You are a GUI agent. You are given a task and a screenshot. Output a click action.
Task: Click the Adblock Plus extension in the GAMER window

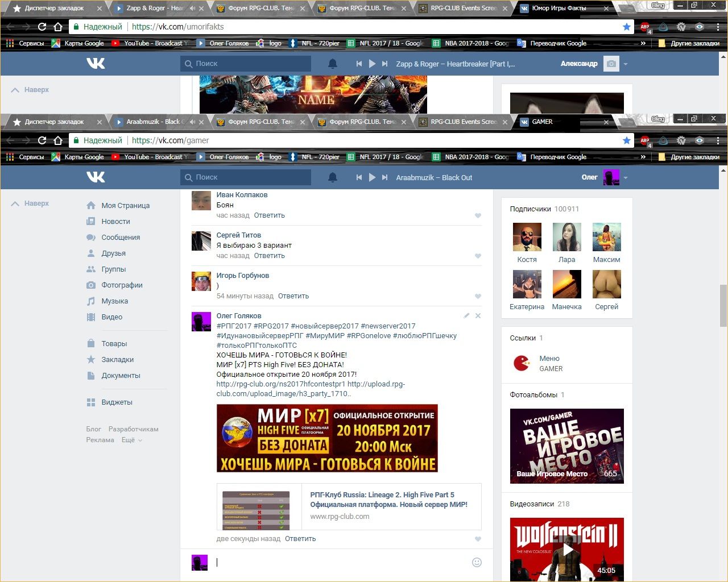(645, 140)
